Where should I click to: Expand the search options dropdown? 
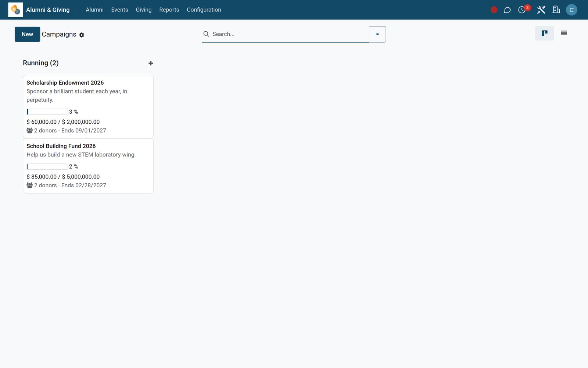click(x=377, y=34)
